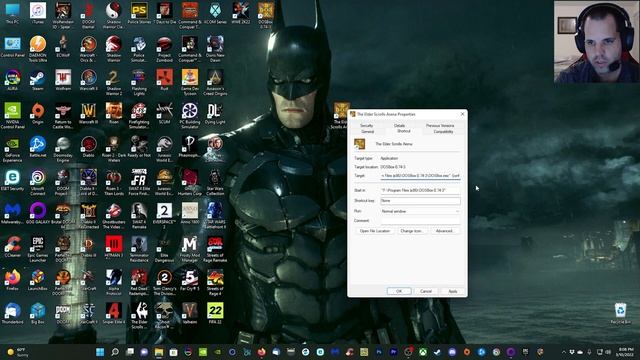Click the Start in input field
This screenshot has width=640, height=360.
pos(420,190)
